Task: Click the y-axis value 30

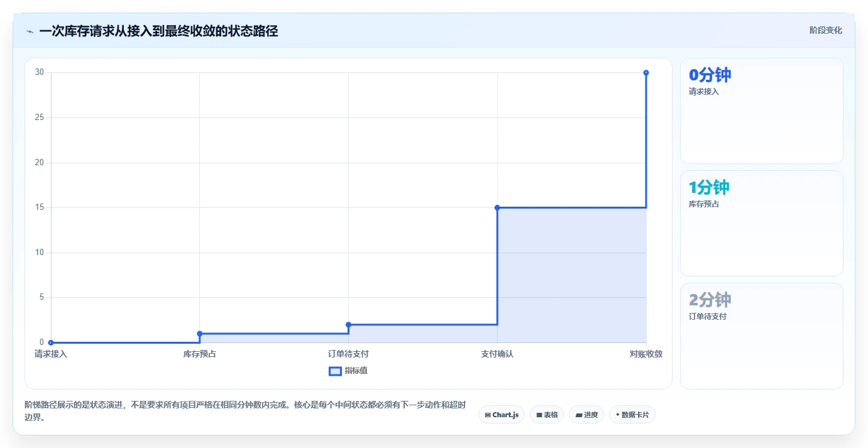Action: [40, 72]
